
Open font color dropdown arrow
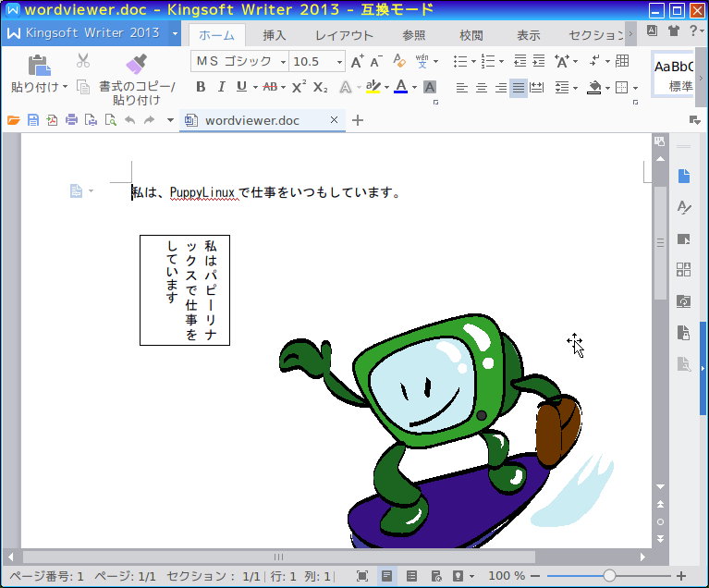414,87
